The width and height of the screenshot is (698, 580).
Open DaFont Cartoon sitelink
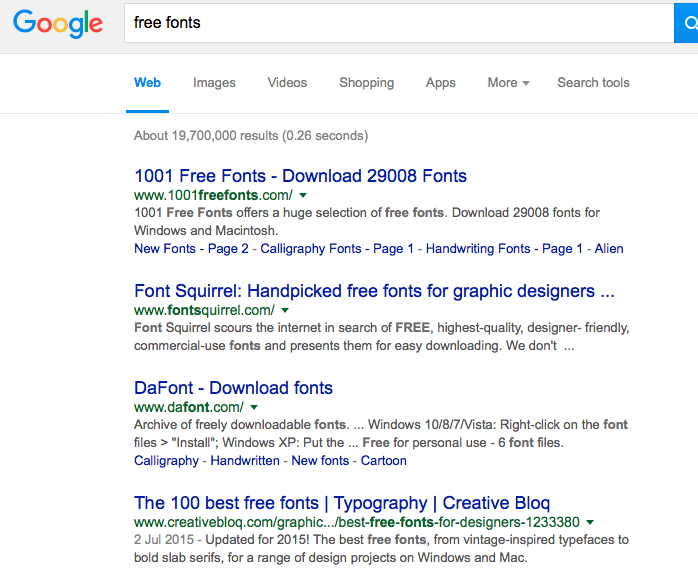(x=384, y=461)
